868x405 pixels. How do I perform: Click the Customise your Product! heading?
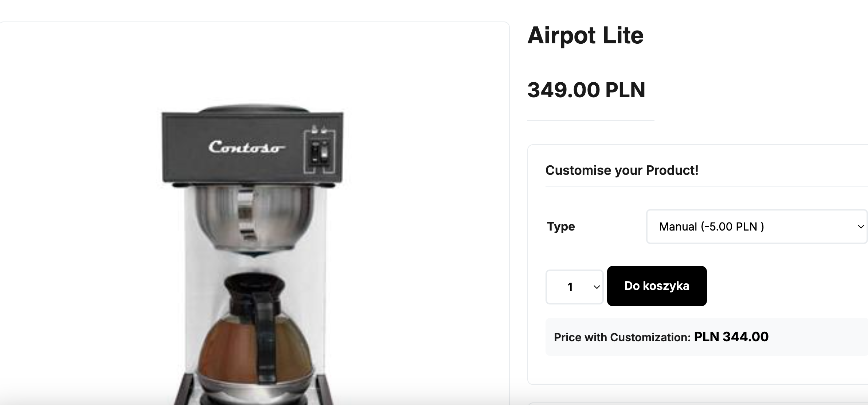tap(622, 170)
